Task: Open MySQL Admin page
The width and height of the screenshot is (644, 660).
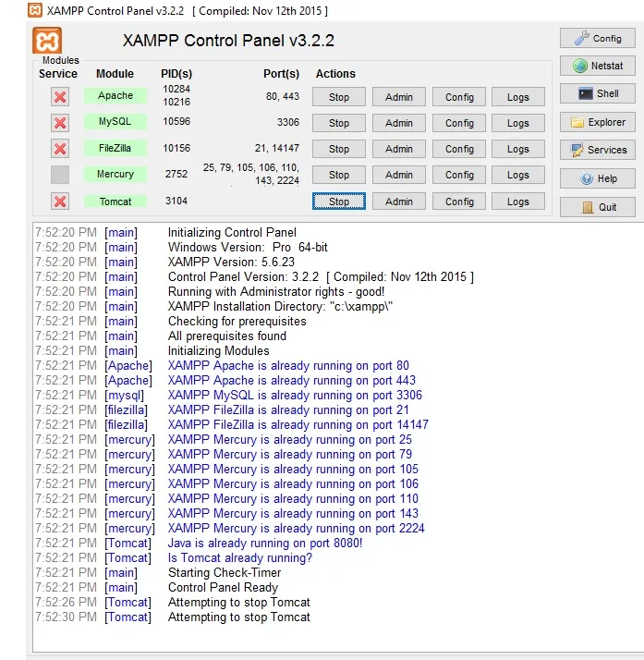Action: point(399,123)
